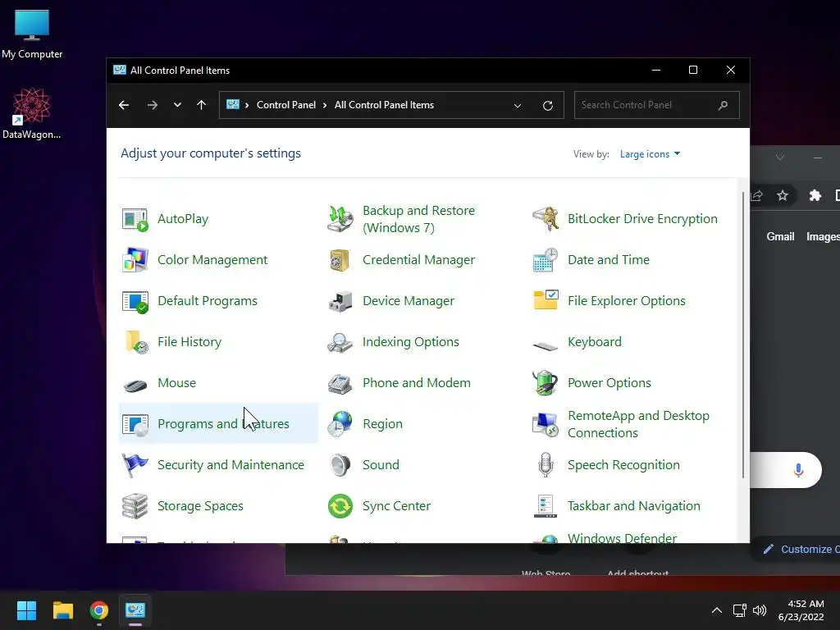Open the Keyboard icon
The height and width of the screenshot is (630, 840).
point(546,345)
